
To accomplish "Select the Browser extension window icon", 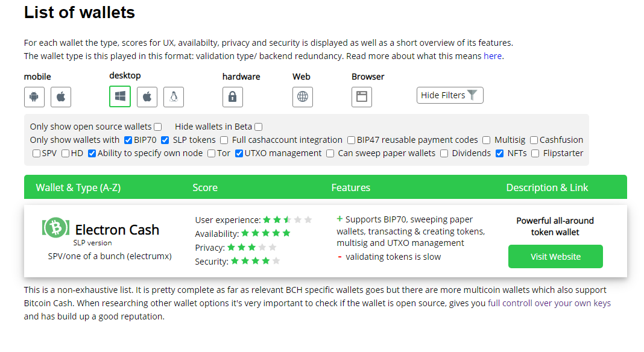I will pos(362,97).
